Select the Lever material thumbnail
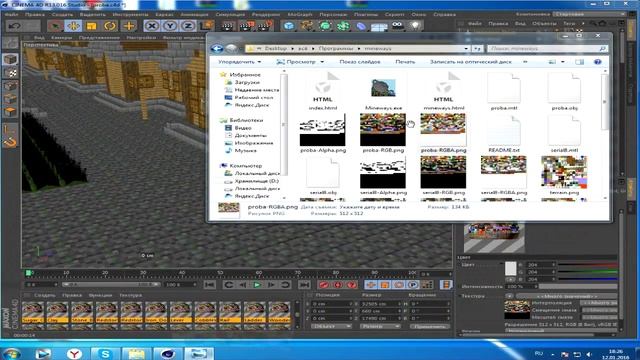The width and height of the screenshot is (640, 360). click(180, 313)
